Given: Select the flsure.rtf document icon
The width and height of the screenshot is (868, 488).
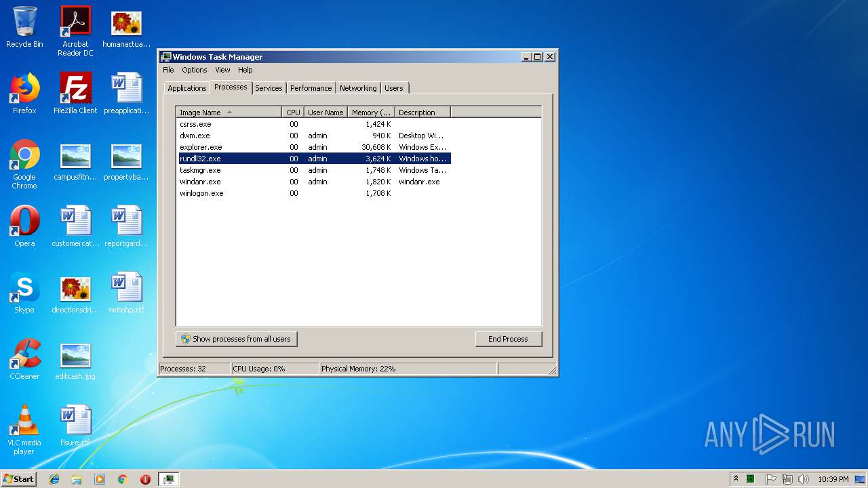Looking at the screenshot, I should pyautogui.click(x=75, y=426).
